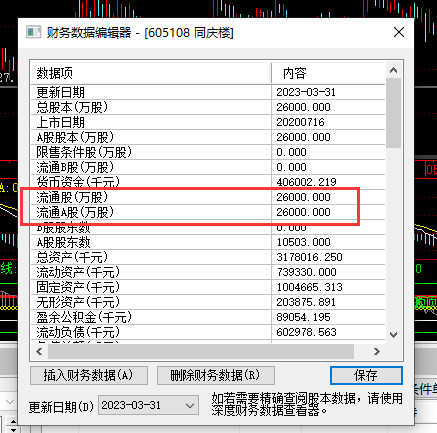
Task: Select the 总股本(万股) row
Action: click(x=208, y=107)
